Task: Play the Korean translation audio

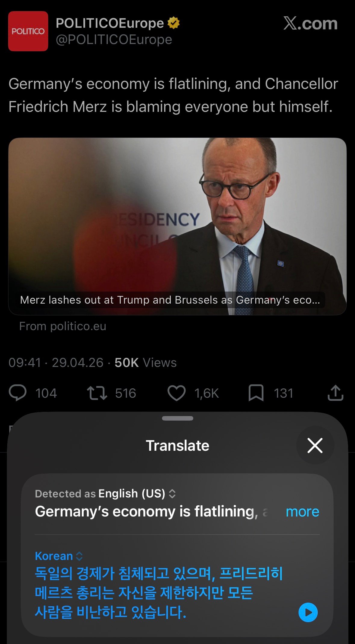Action: (x=308, y=612)
